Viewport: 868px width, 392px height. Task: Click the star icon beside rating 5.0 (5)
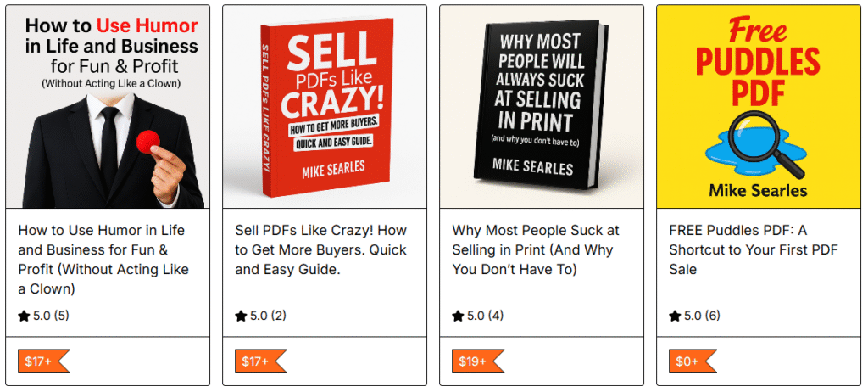[x=24, y=316]
